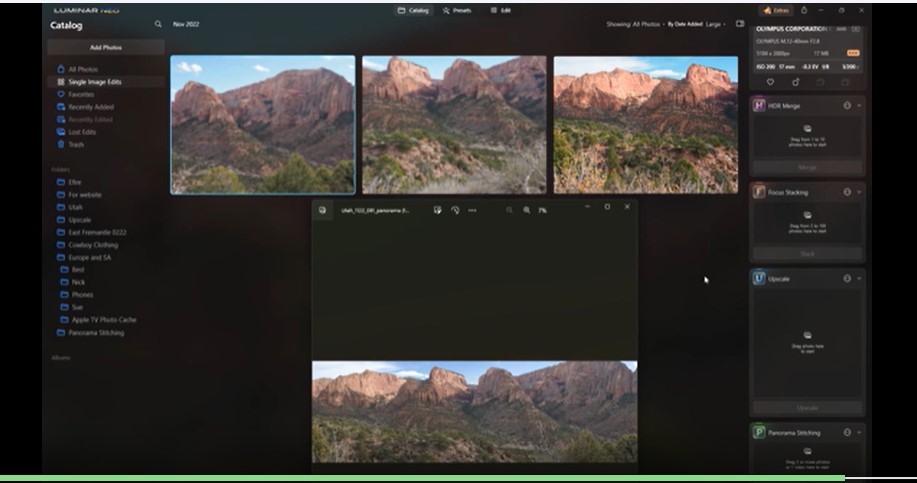Collapse the HDR Merge panel arrow
917x483 pixels.
(859, 106)
